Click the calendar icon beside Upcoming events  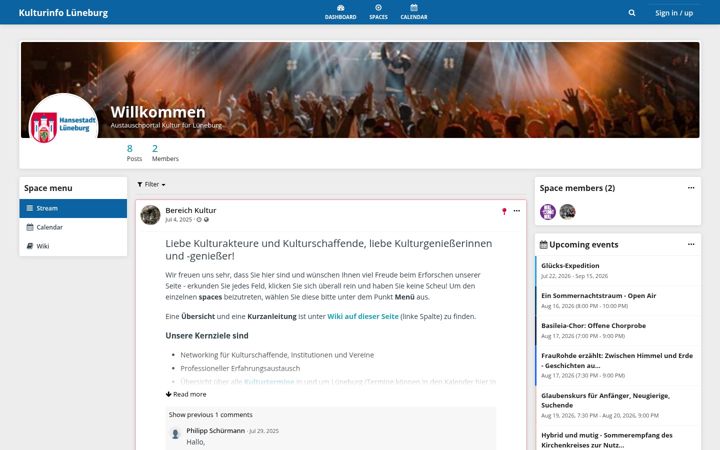(543, 244)
